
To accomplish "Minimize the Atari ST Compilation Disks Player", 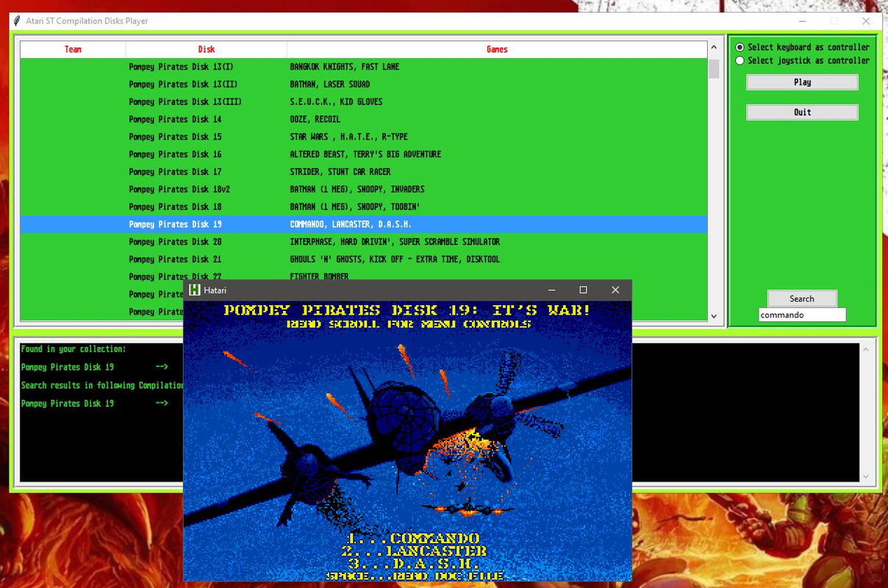I will tap(802, 21).
